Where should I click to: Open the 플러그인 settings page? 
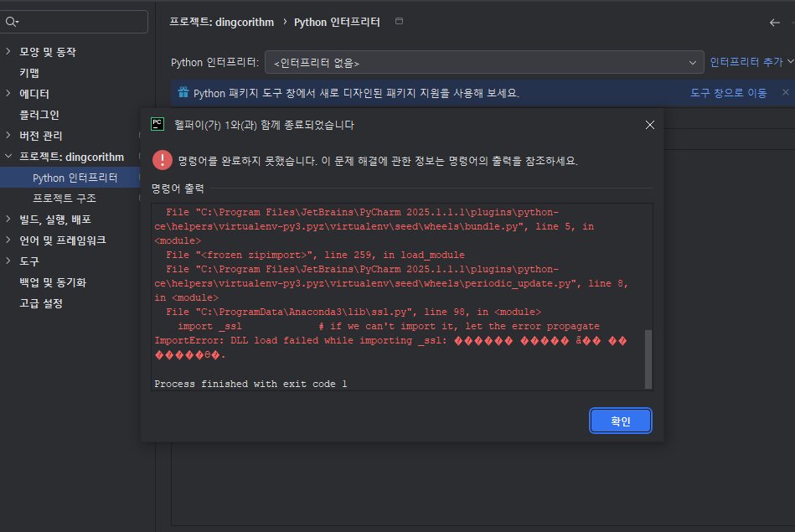click(39, 115)
